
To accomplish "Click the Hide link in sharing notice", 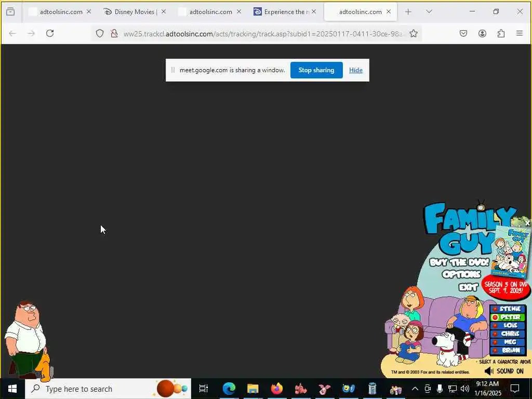I will coord(355,70).
